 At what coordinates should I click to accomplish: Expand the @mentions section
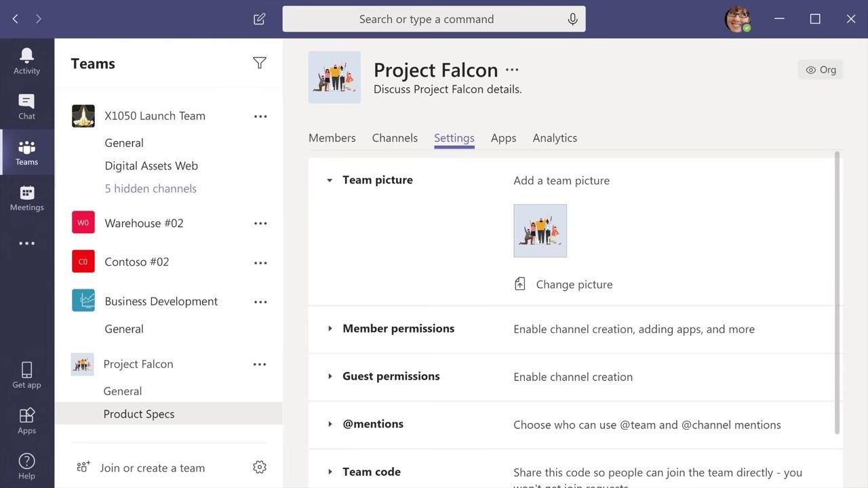click(x=330, y=424)
